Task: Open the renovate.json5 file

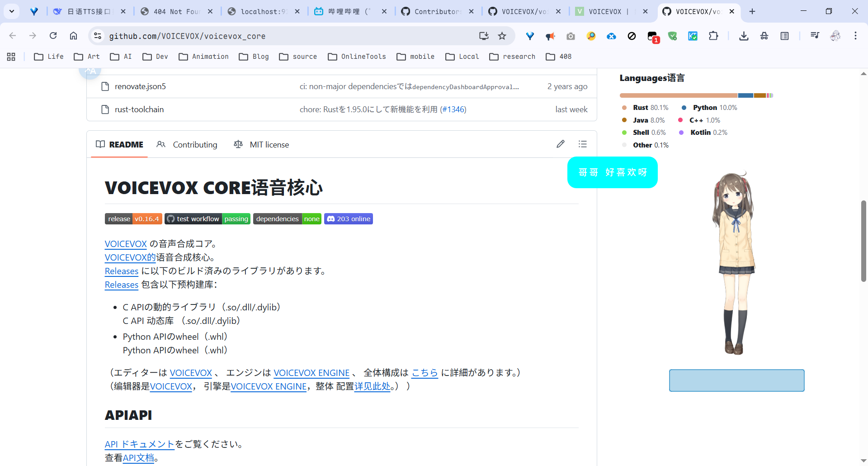Action: 140,86
